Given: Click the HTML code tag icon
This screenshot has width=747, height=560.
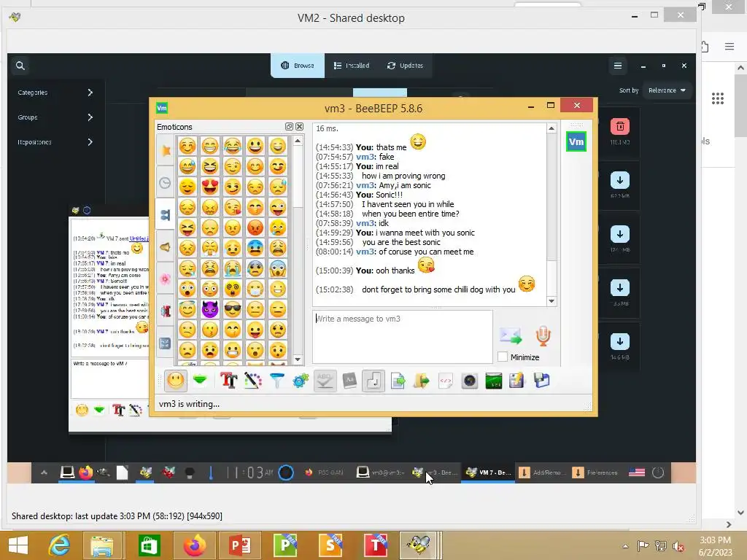Looking at the screenshot, I should [x=446, y=381].
